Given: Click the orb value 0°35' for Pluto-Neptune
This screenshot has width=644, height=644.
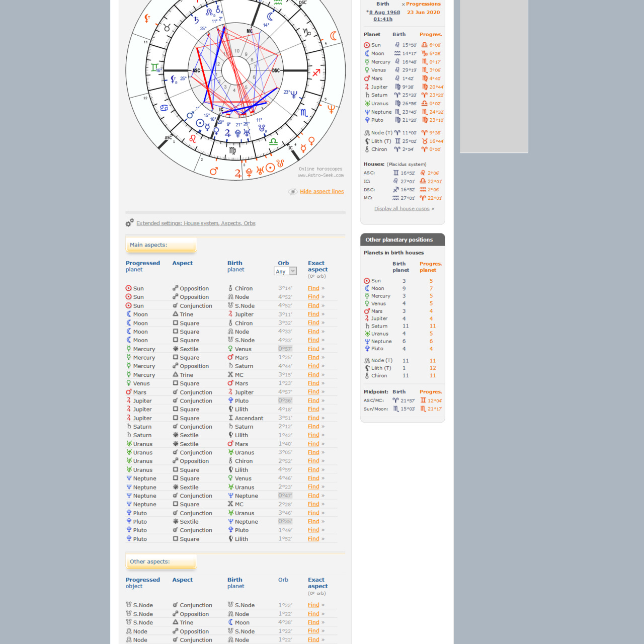Looking at the screenshot, I should click(x=285, y=521).
